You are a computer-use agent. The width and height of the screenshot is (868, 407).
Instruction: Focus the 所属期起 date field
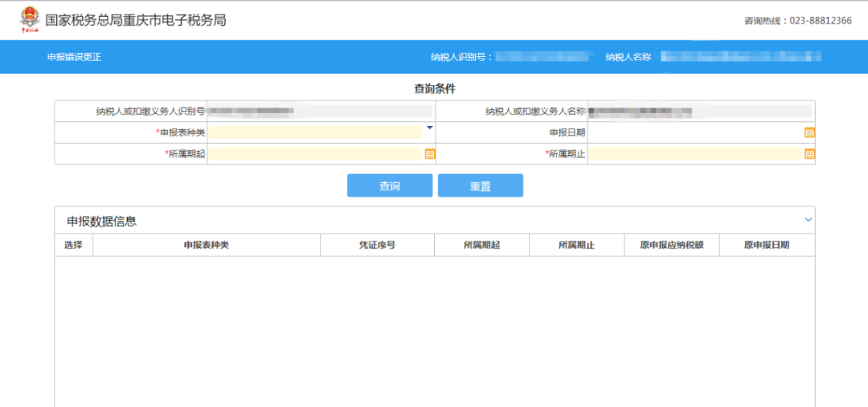[315, 154]
